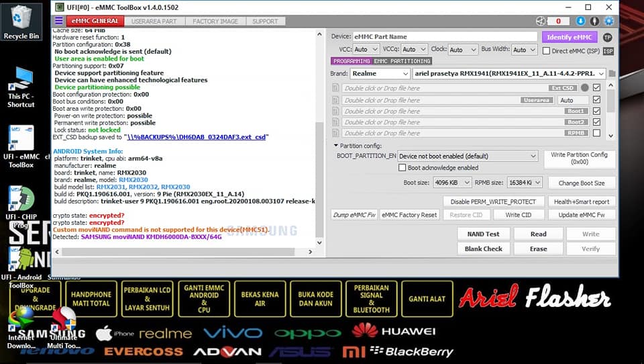Image resolution: width=644 pixels, height=364 pixels.
Task: Check the Boot acknowledge enabled box
Action: [402, 168]
